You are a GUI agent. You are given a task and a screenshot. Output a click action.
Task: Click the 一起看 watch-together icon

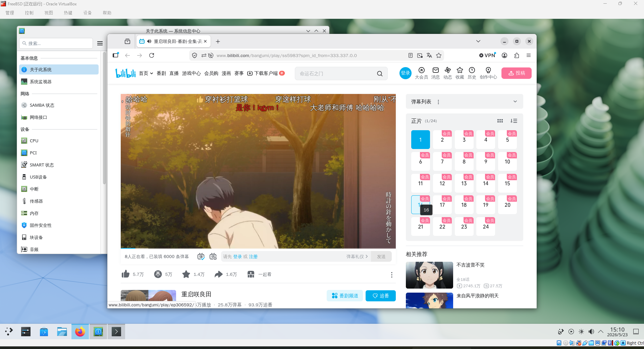pos(251,274)
